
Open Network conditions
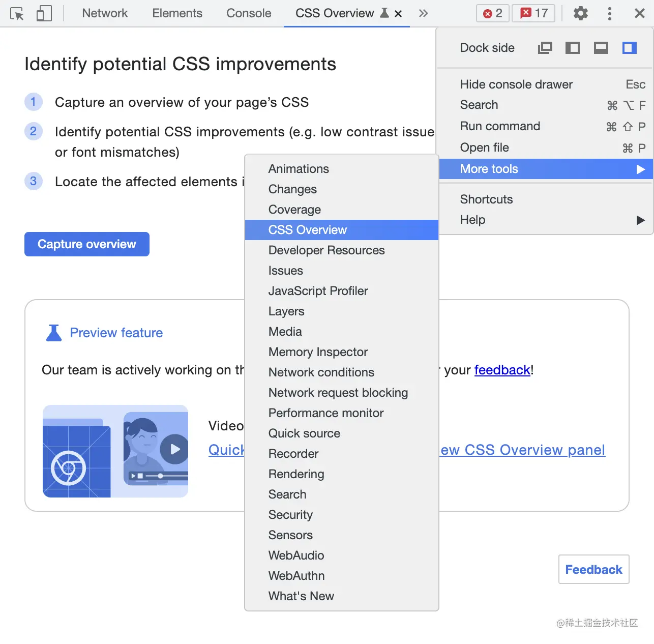coord(341,372)
